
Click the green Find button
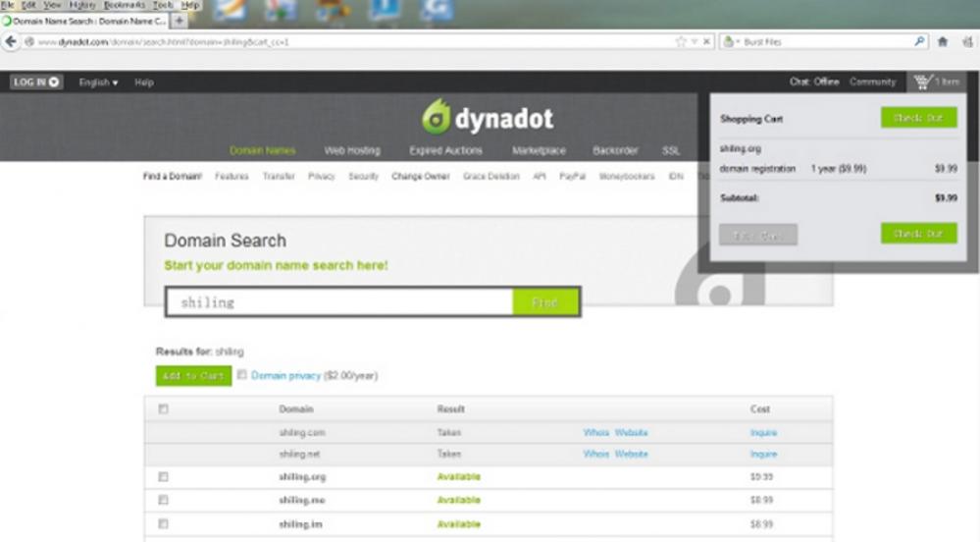545,302
